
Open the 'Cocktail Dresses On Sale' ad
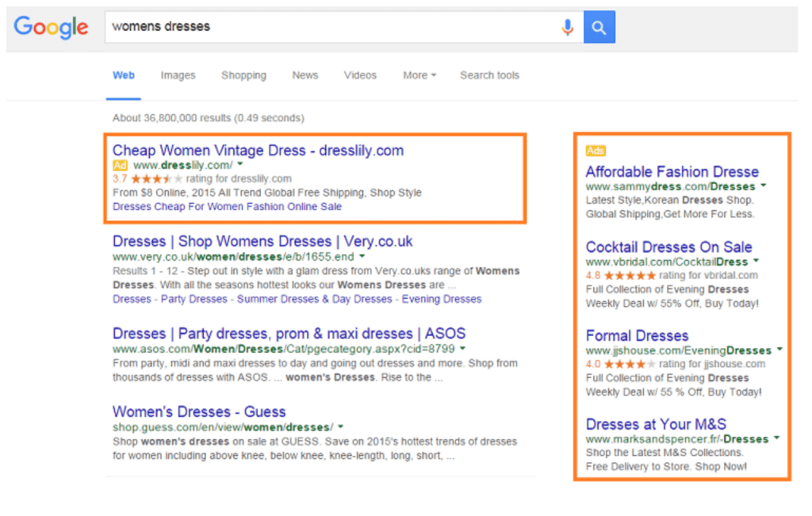(x=668, y=247)
